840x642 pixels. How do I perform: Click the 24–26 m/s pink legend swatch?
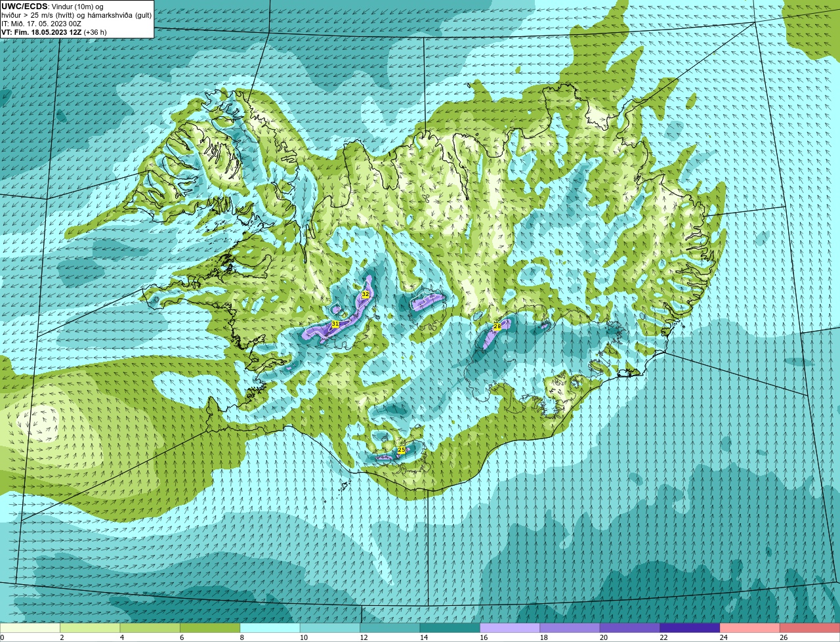pyautogui.click(x=749, y=628)
